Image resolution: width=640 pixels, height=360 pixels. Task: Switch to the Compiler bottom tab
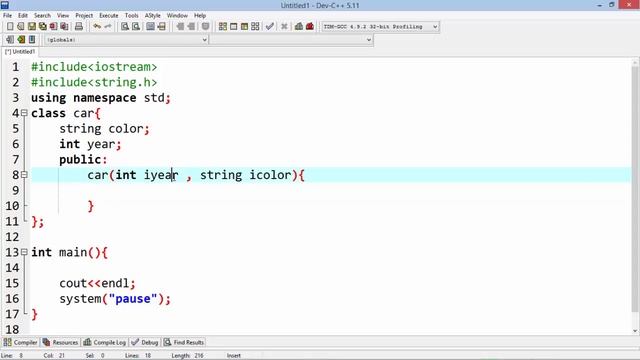pyautogui.click(x=20, y=342)
